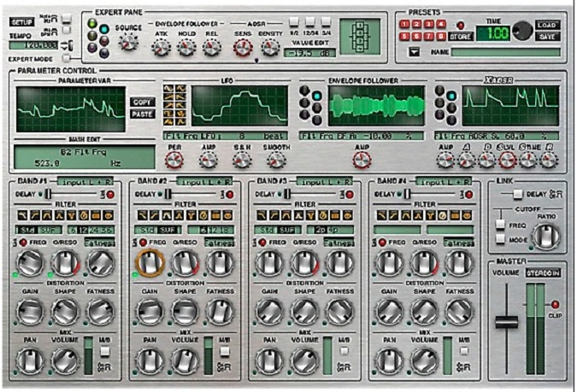Select the low-pass filter icon in Band #2
Image resolution: width=577 pixels, height=392 pixels.
coord(143,215)
